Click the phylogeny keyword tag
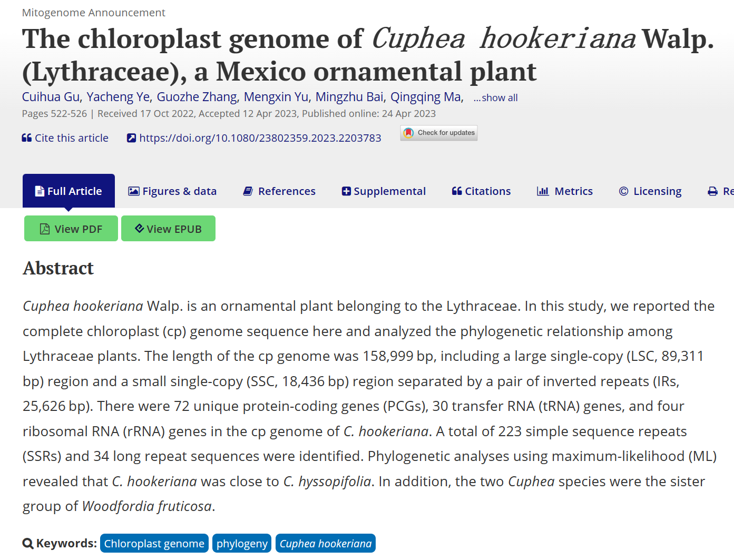 [x=242, y=544]
